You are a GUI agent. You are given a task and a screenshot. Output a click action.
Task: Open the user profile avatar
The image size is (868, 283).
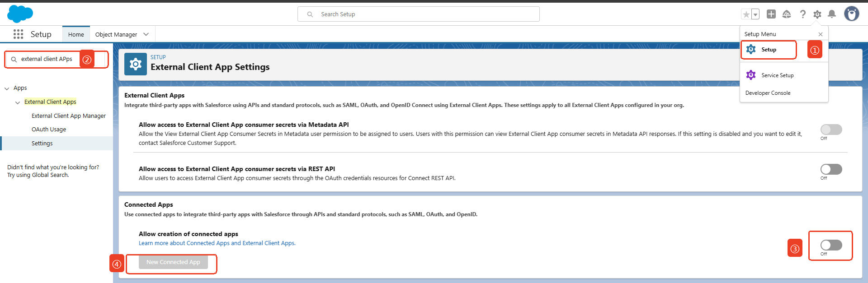click(x=852, y=14)
